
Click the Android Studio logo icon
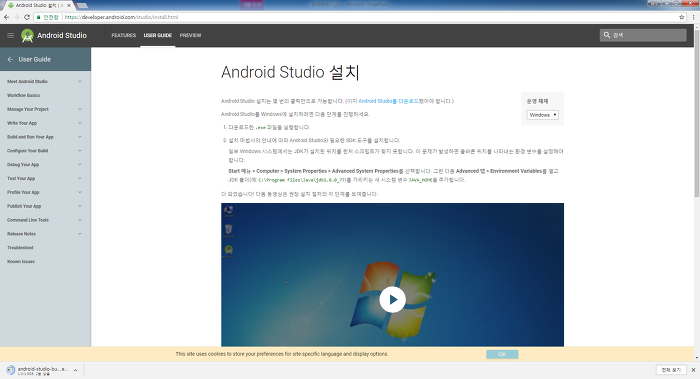tap(27, 36)
